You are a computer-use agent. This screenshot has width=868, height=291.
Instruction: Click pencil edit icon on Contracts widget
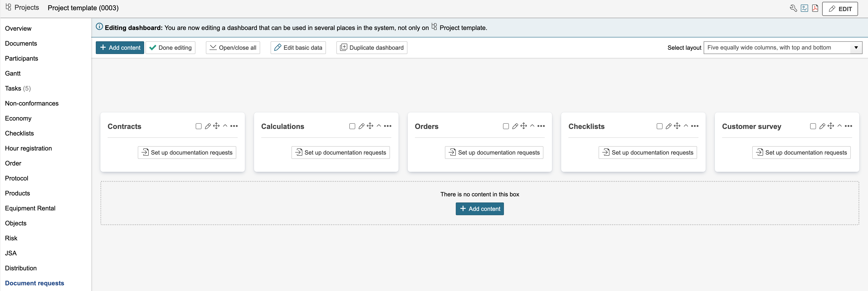click(x=208, y=126)
